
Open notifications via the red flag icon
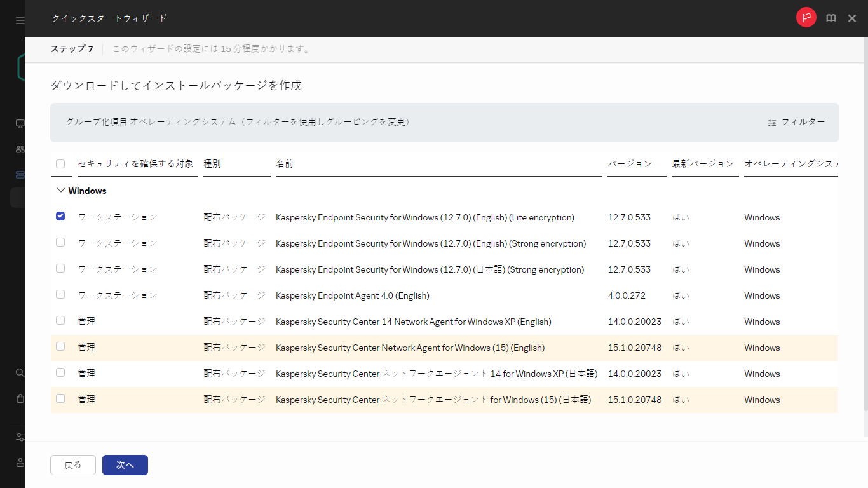(x=806, y=17)
